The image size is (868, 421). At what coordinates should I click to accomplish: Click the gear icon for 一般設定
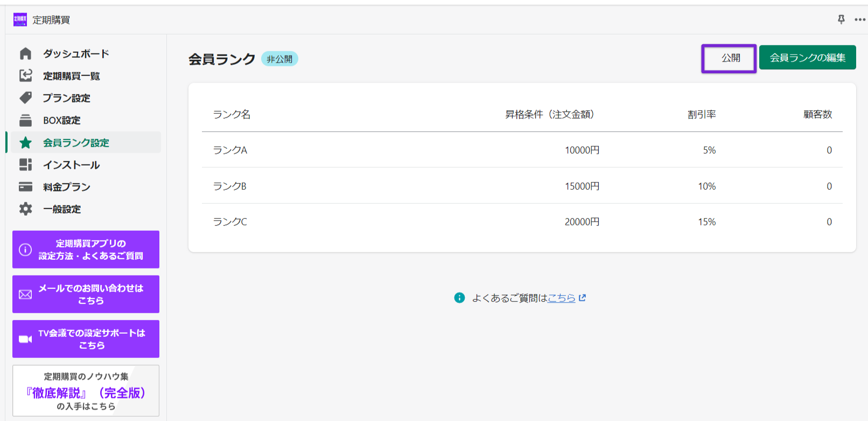25,209
